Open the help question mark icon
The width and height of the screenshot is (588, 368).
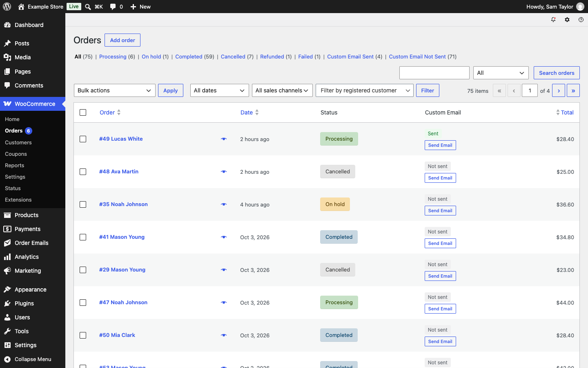click(581, 20)
